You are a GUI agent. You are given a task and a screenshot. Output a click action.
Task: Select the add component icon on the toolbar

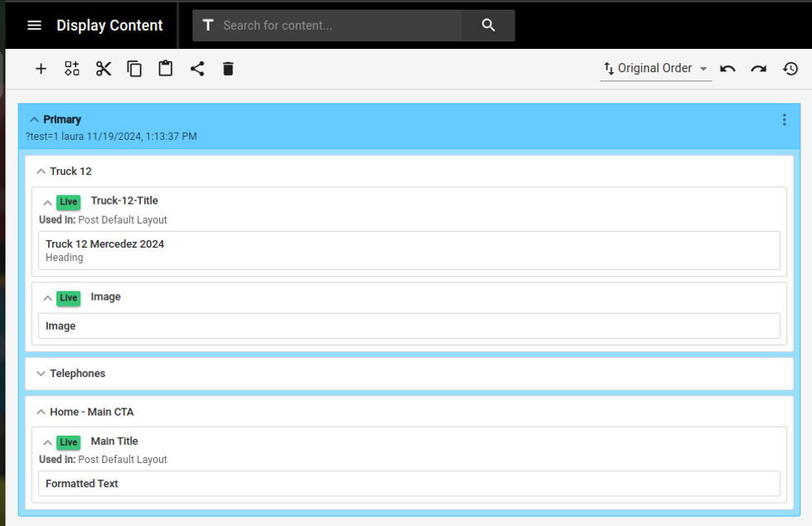(71, 69)
